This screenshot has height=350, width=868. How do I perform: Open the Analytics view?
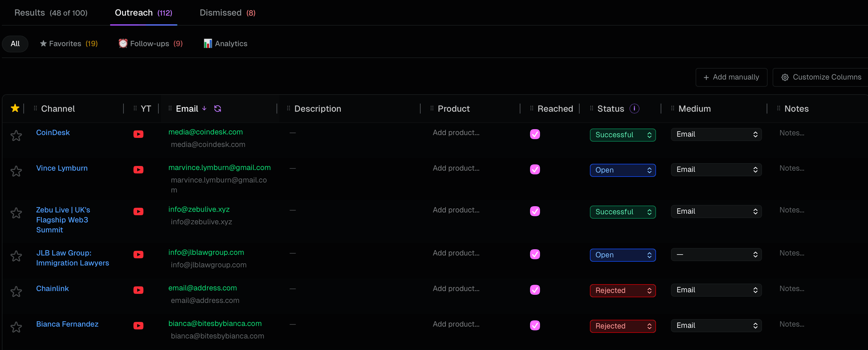(225, 43)
